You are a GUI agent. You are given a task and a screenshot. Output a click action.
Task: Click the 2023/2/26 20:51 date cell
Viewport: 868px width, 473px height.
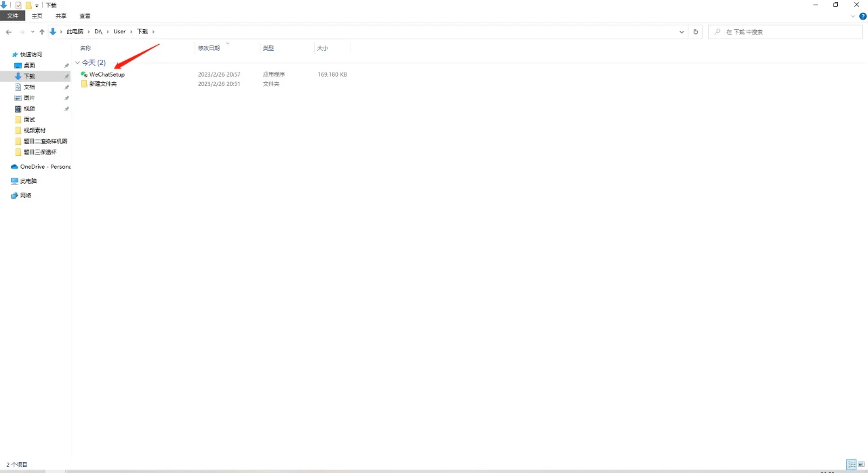click(x=219, y=84)
